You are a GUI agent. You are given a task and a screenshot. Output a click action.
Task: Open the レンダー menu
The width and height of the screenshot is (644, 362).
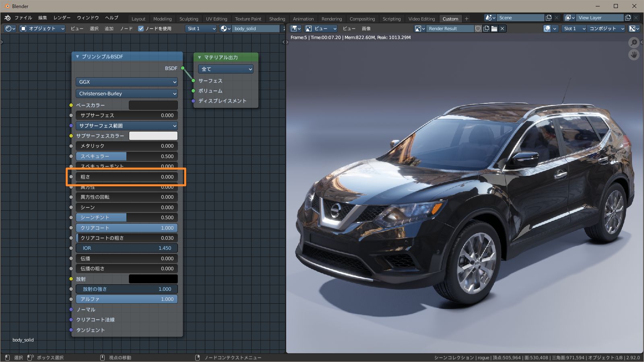62,18
